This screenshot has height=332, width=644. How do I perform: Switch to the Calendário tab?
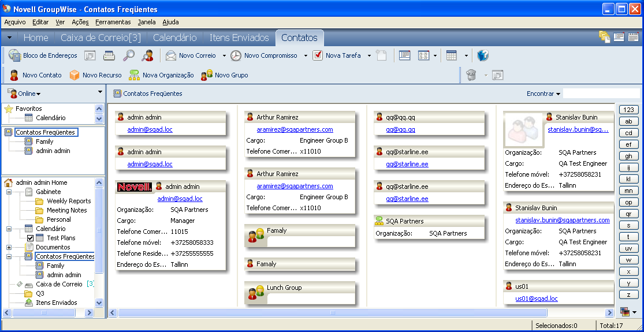pos(174,38)
